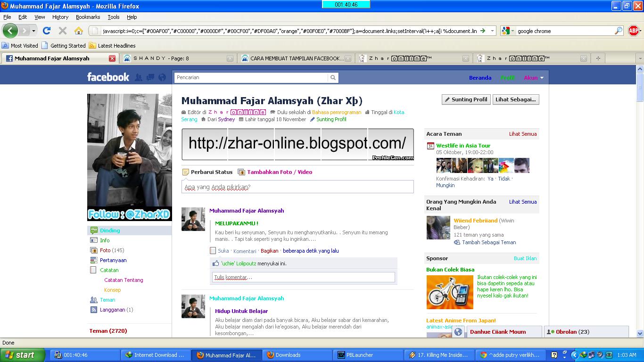644x362 pixels.
Task: Run search with the magnifier in Google box
Action: click(619, 31)
